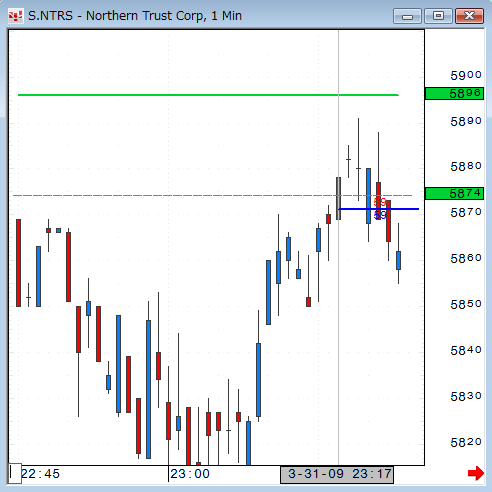The width and height of the screenshot is (492, 492).
Task: Click the blue horizontal line on the chart
Action: pyautogui.click(x=378, y=209)
